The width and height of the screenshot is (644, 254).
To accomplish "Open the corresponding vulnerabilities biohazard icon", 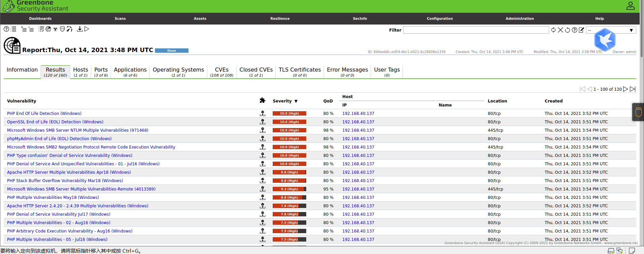I will (x=55, y=29).
